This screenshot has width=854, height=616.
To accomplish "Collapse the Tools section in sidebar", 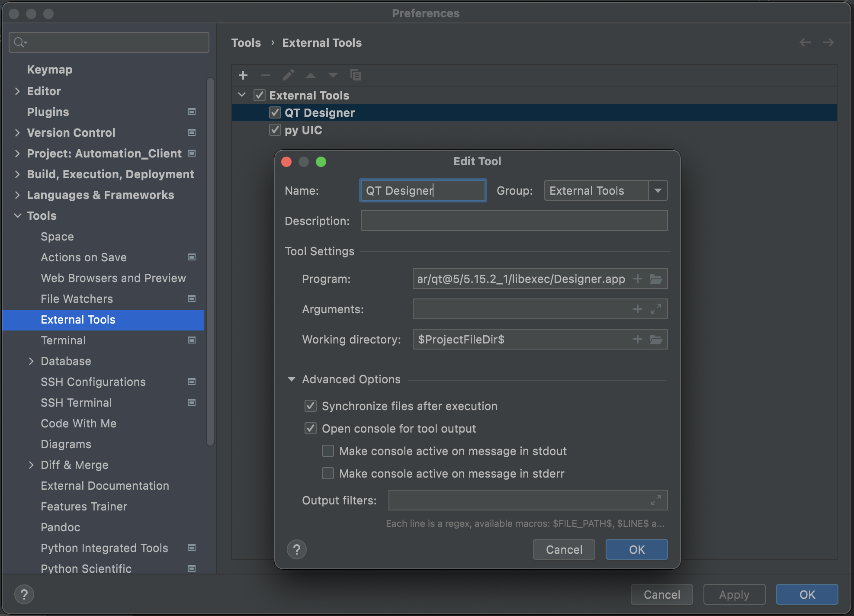I will 18,215.
